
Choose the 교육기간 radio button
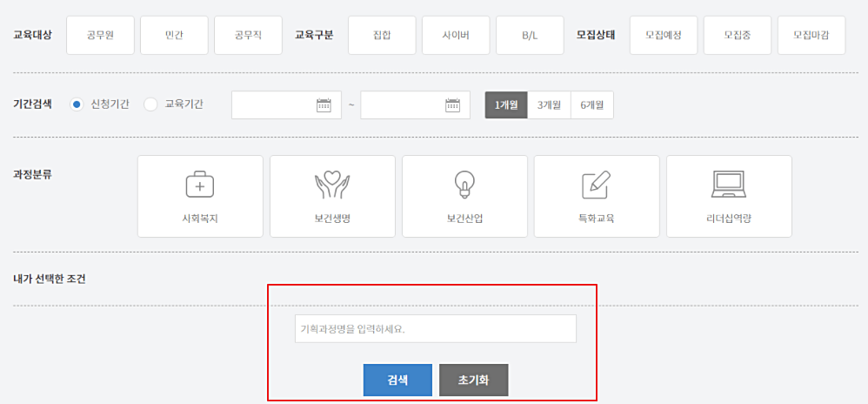150,104
